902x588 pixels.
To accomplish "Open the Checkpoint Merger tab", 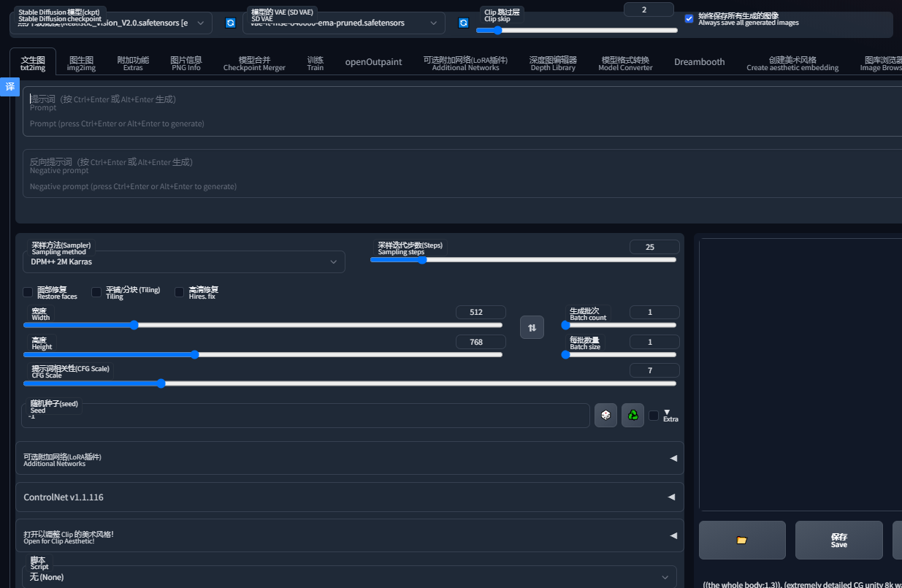I will pos(254,64).
